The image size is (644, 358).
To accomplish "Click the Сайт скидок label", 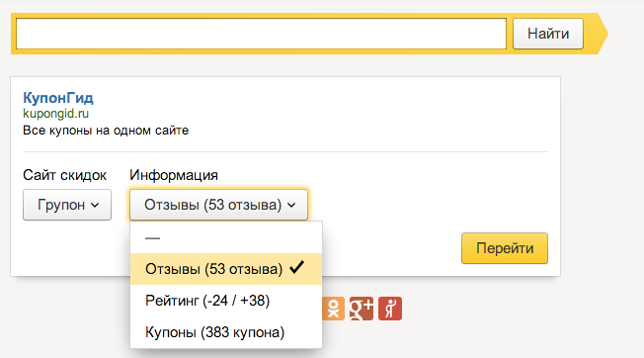I will click(x=64, y=175).
